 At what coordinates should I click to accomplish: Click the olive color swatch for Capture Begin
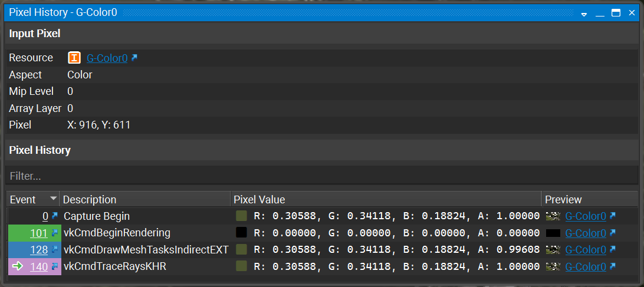241,216
